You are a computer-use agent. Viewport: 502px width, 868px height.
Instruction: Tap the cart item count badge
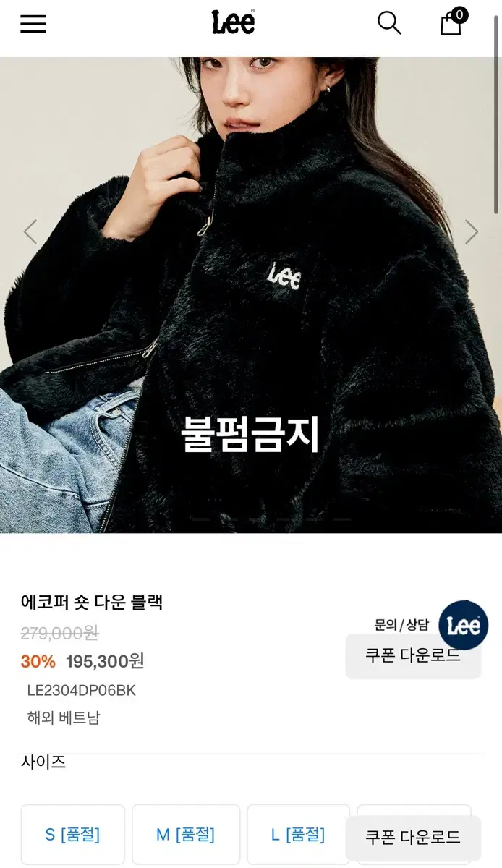(459, 14)
